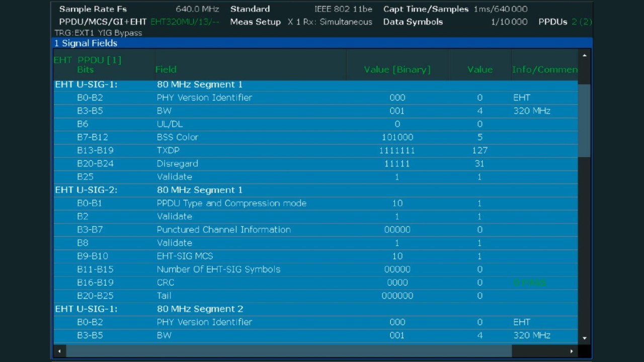Select the '1 Signal Fields' title bar
This screenshot has height=362, width=644.
[x=322, y=43]
